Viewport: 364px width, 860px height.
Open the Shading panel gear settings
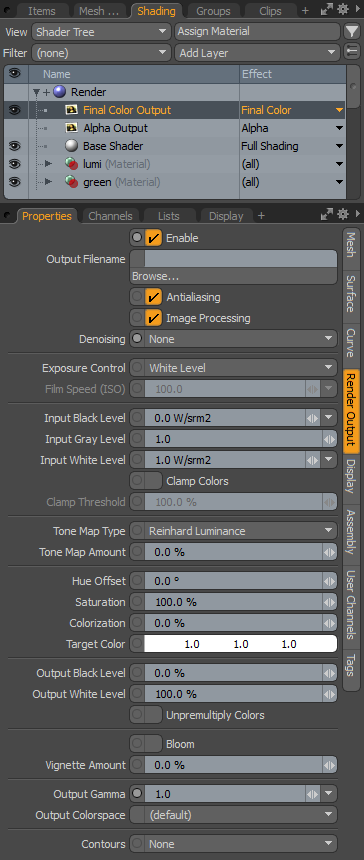click(343, 10)
